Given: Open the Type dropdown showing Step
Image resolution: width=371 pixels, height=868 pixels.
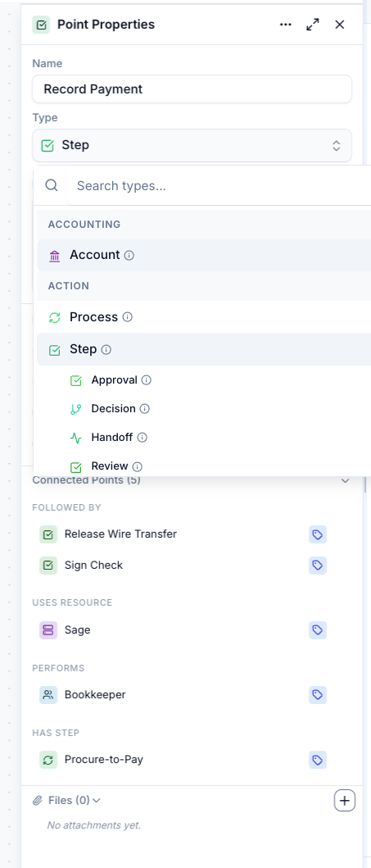Looking at the screenshot, I should (192, 146).
